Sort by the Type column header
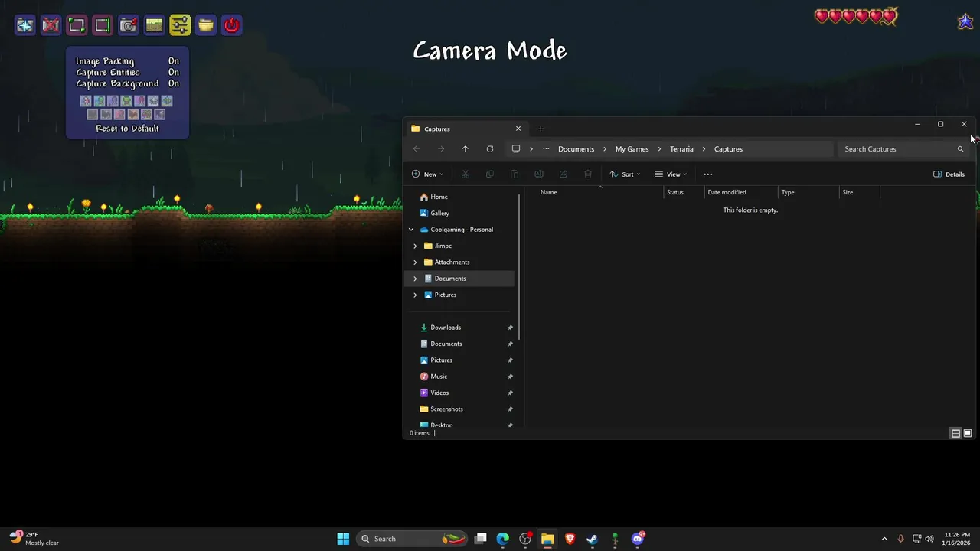The width and height of the screenshot is (980, 551). pyautogui.click(x=808, y=192)
